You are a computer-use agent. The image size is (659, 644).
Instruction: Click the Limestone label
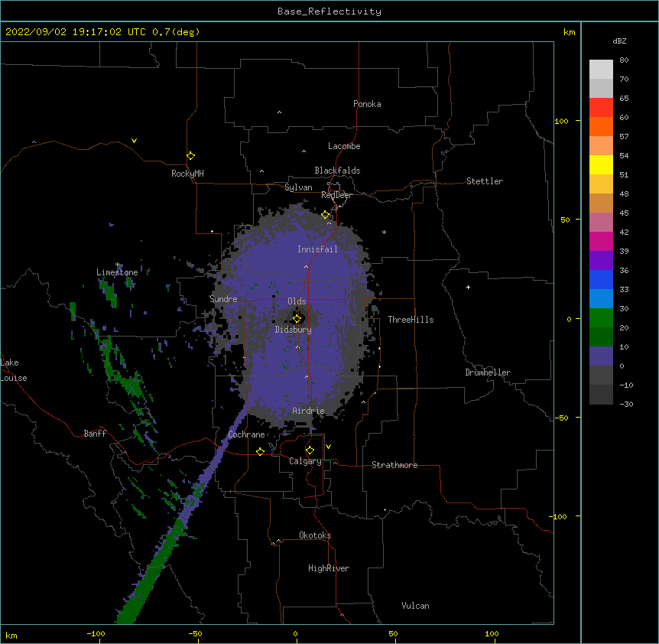click(117, 272)
